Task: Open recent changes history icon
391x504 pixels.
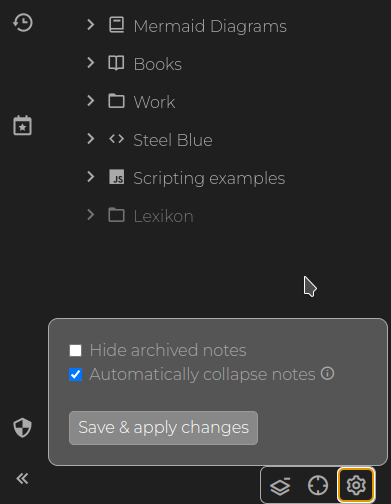Action: (23, 23)
